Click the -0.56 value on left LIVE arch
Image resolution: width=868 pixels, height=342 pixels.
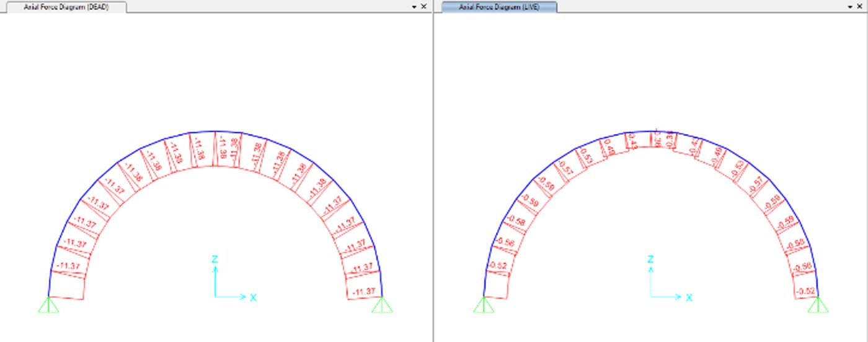[x=506, y=243]
